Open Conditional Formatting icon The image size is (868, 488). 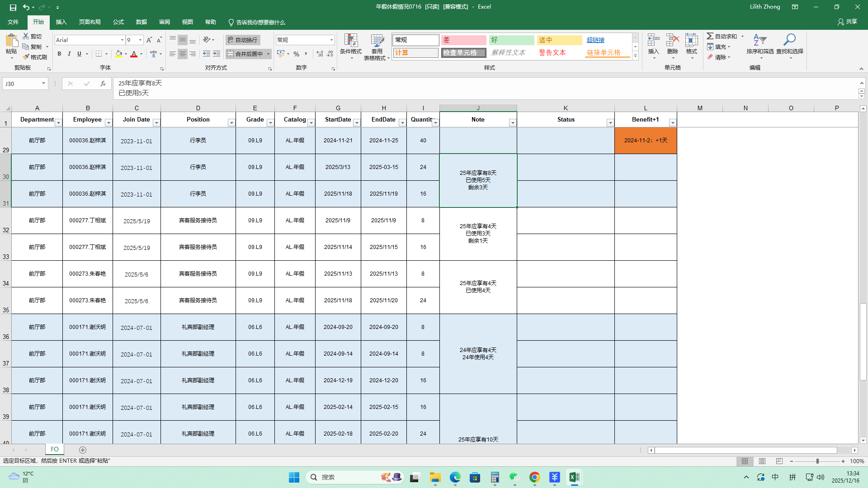tap(350, 41)
